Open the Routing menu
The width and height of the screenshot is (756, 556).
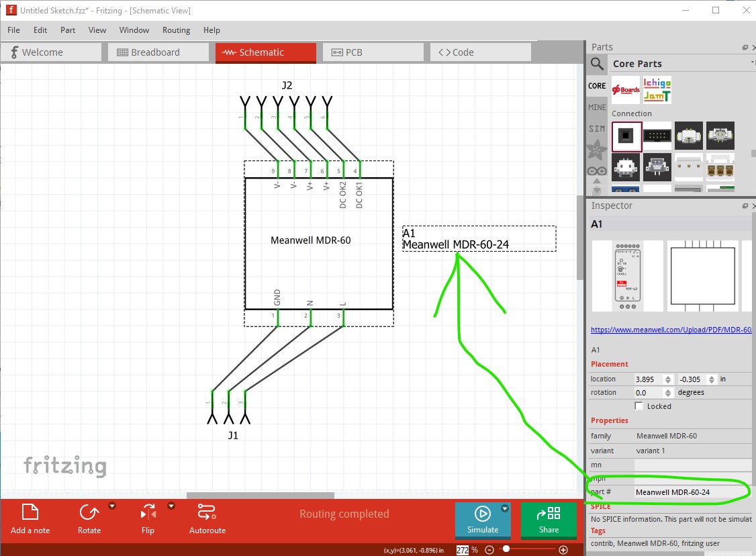point(176,30)
